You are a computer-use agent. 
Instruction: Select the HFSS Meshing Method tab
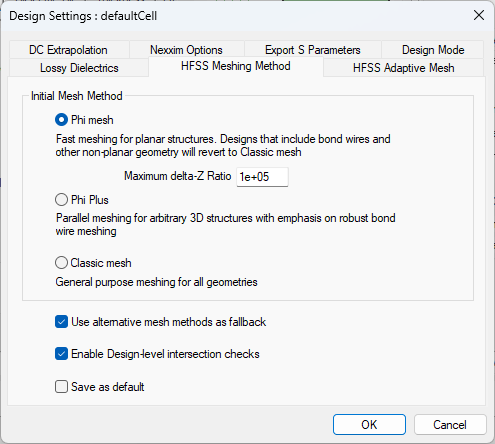coord(236,66)
